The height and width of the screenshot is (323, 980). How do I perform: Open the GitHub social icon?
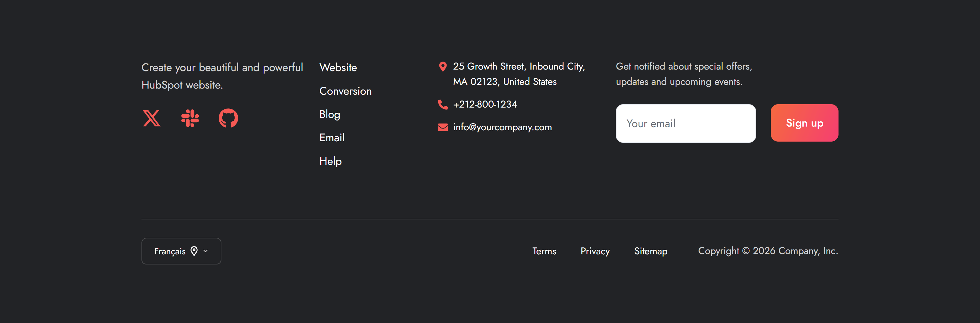[x=228, y=118]
